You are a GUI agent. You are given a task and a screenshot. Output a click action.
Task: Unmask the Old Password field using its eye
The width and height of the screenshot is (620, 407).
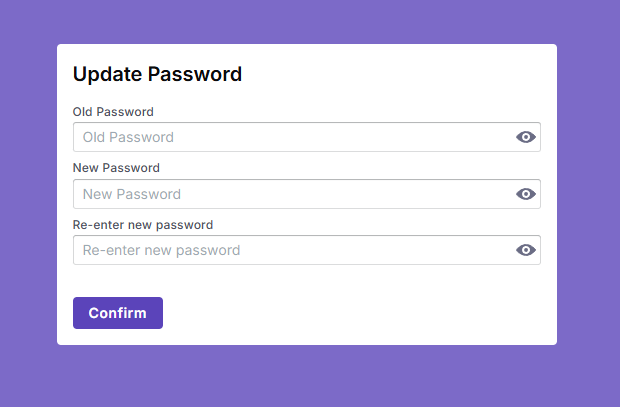[x=526, y=137]
